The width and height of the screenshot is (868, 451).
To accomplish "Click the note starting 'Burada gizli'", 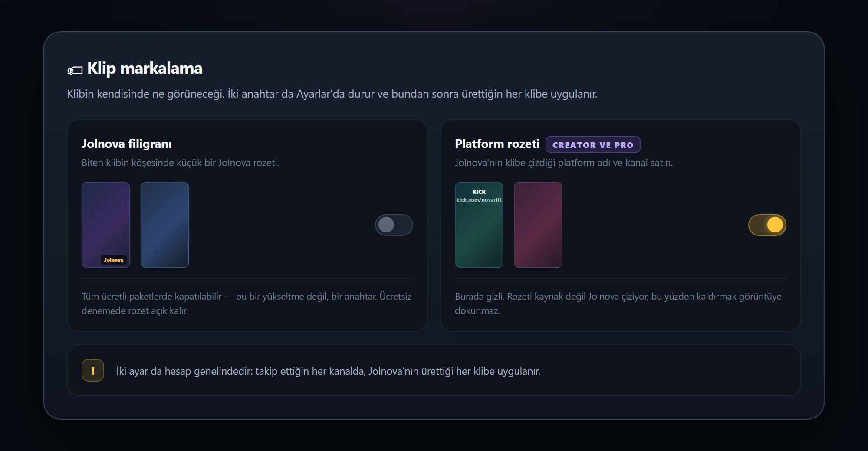I will (618, 304).
